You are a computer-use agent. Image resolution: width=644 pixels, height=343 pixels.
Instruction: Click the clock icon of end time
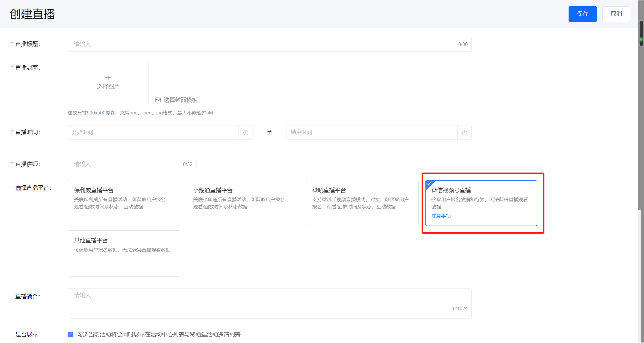tap(465, 133)
